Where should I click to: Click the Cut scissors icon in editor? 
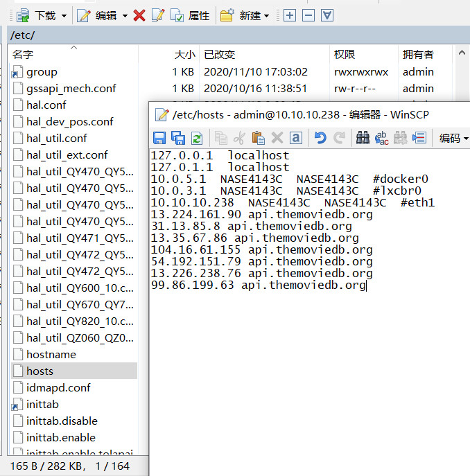[239, 139]
